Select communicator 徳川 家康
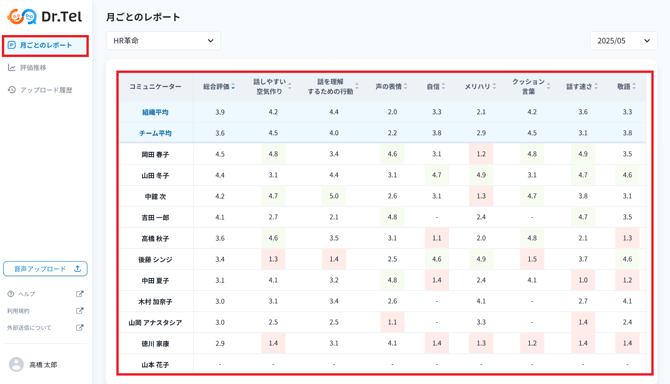The width and height of the screenshot is (670, 384). 156,344
